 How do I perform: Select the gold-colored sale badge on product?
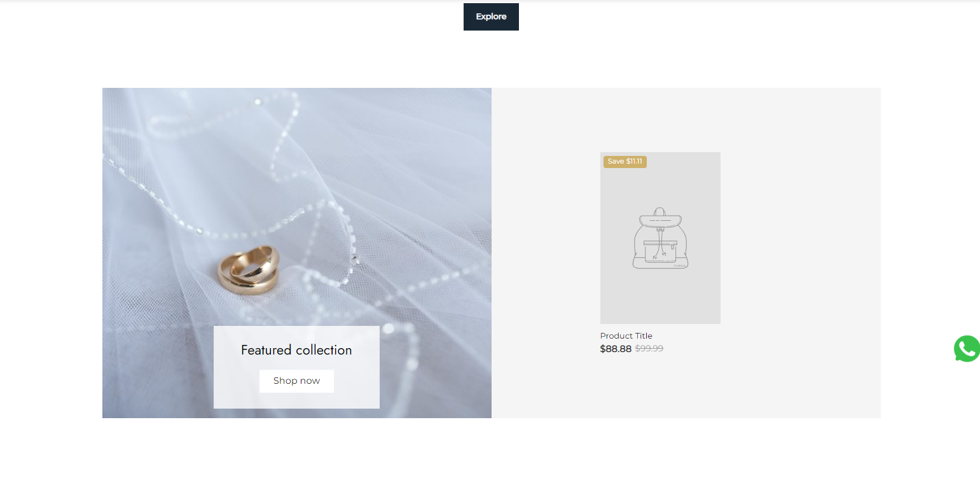click(x=625, y=162)
